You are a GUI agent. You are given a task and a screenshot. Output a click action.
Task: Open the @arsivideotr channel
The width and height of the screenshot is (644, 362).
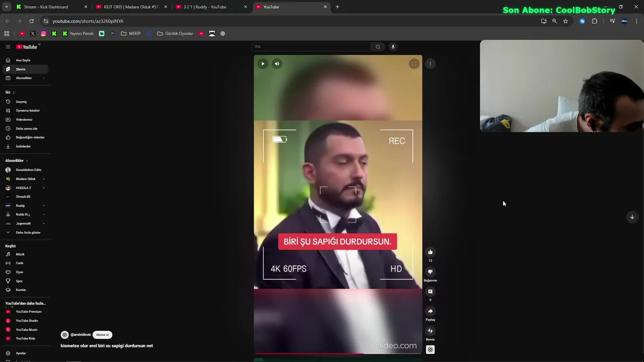[x=80, y=335]
